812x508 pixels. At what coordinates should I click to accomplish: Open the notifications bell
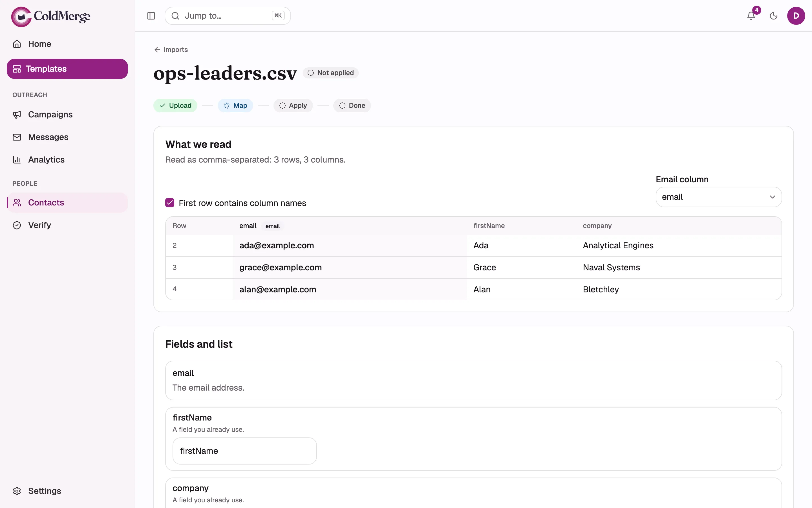[751, 16]
